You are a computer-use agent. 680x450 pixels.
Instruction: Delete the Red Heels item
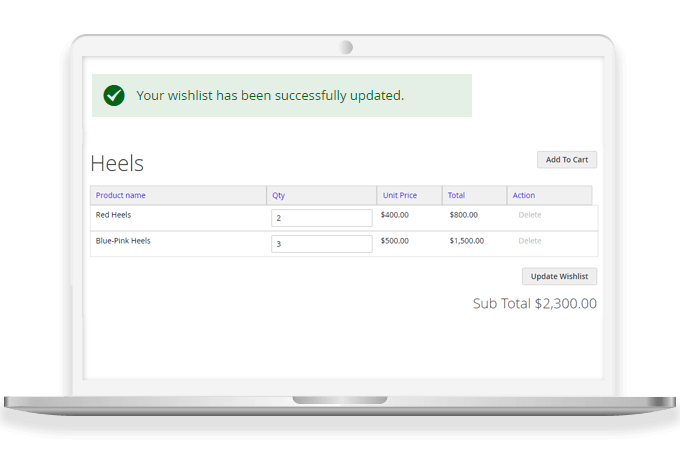(529, 215)
